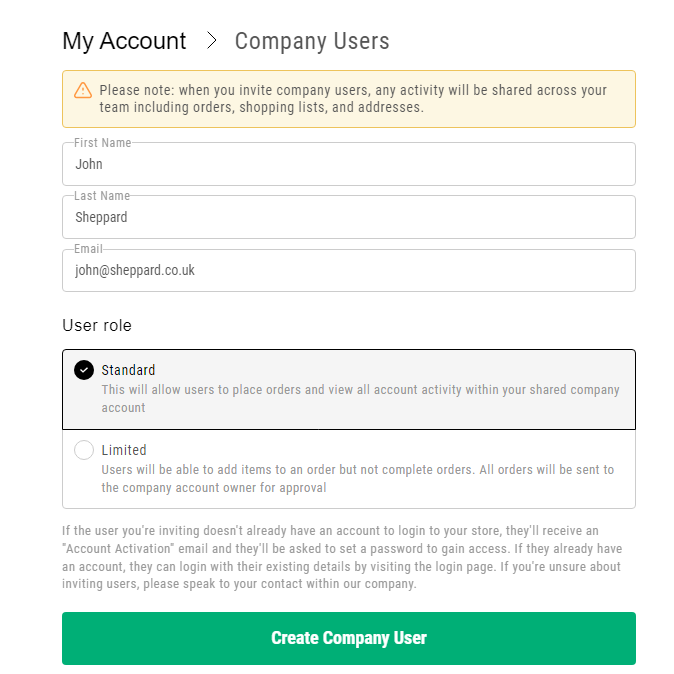Click the Account Activation help paragraph
This screenshot has height=674, width=674.
pyautogui.click(x=342, y=557)
